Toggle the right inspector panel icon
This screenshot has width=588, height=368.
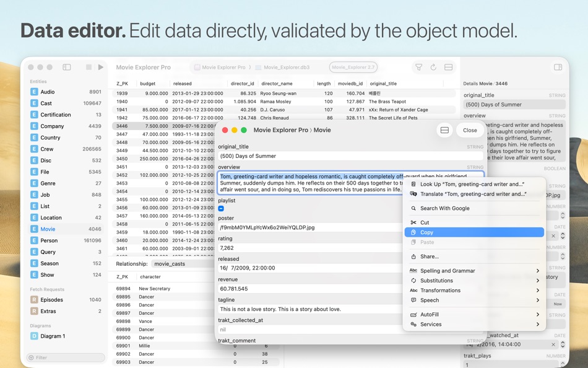558,67
